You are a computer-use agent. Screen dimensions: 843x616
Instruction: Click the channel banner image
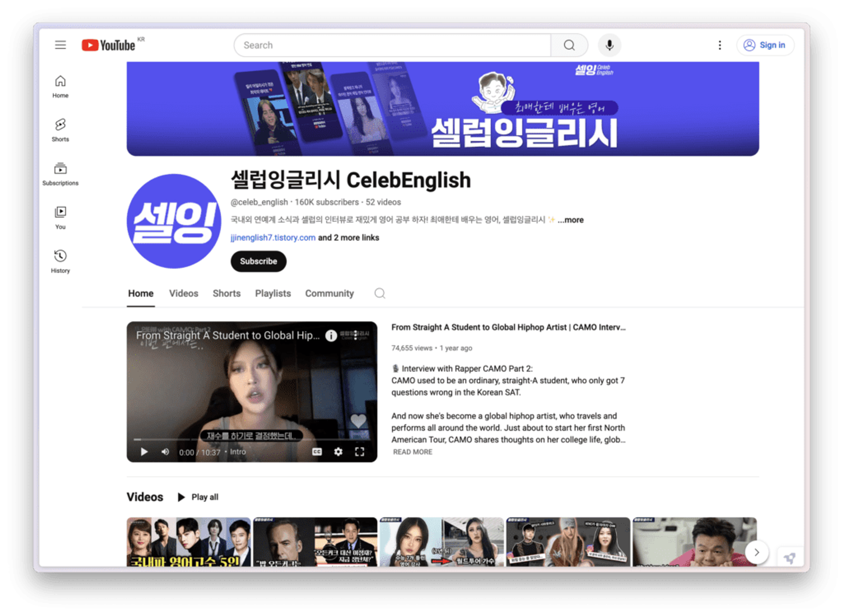click(x=443, y=109)
